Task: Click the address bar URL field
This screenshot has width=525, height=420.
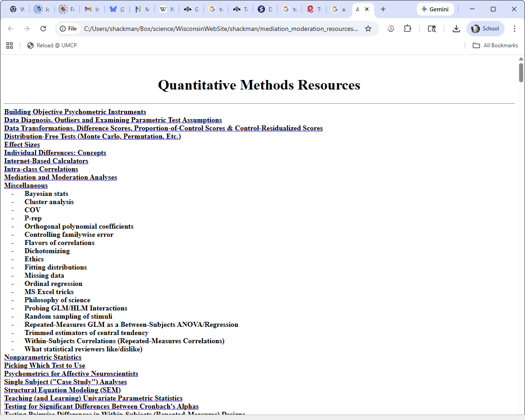Action: tap(220, 29)
